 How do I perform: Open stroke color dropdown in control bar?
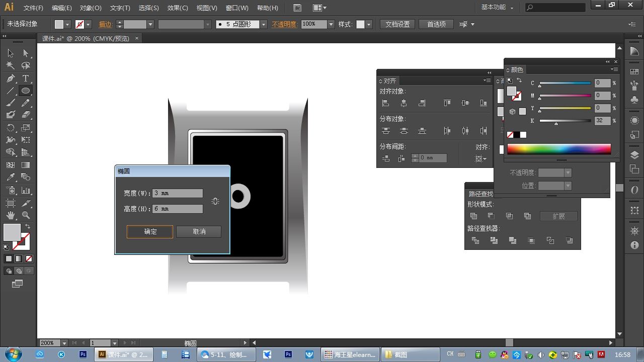coord(88,24)
